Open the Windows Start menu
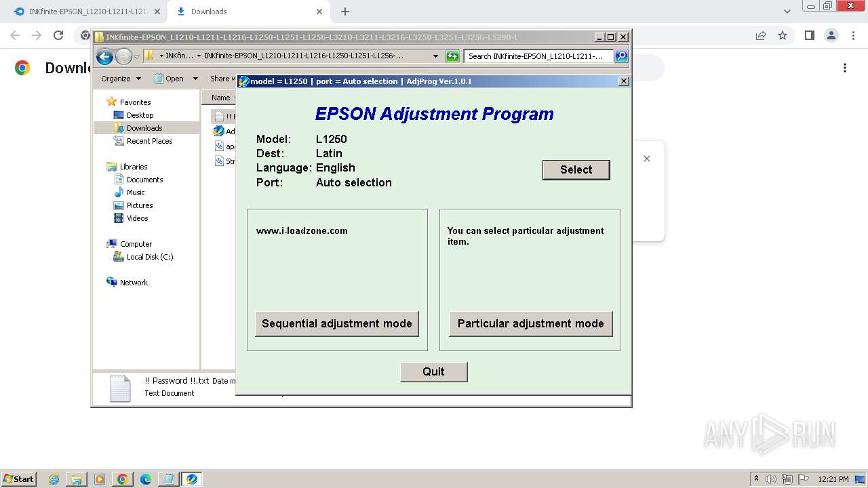 click(x=18, y=479)
